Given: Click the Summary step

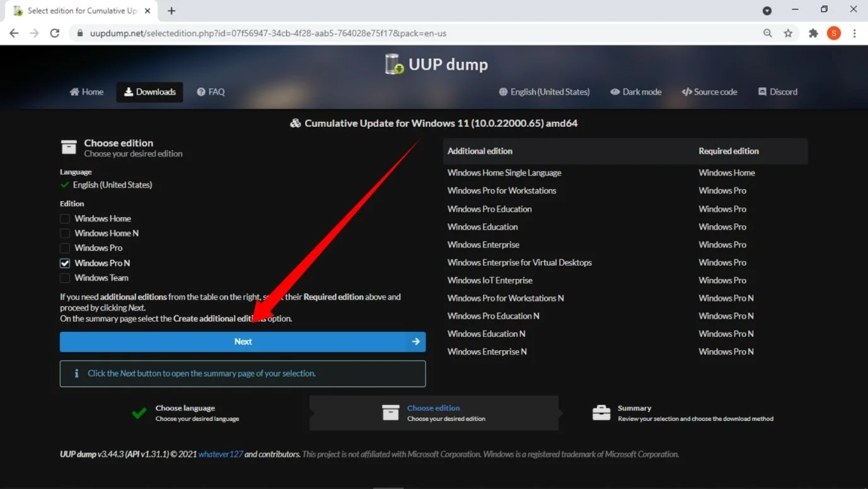Looking at the screenshot, I should coord(683,413).
